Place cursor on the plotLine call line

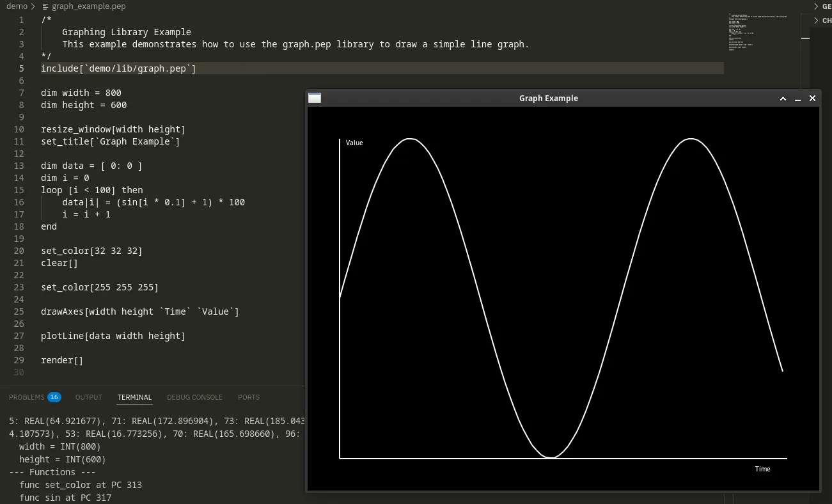pyautogui.click(x=113, y=336)
